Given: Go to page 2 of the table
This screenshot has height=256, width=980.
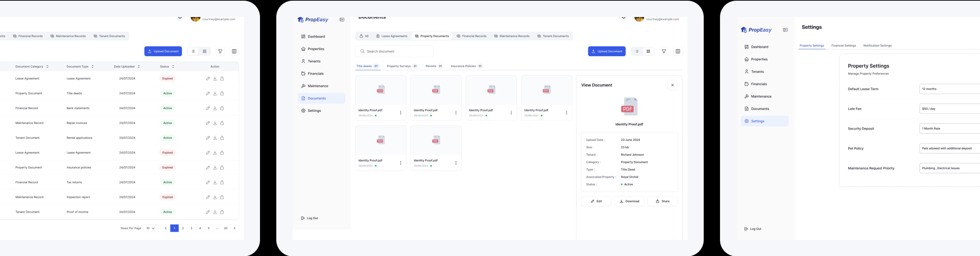Looking at the screenshot, I should (x=183, y=228).
